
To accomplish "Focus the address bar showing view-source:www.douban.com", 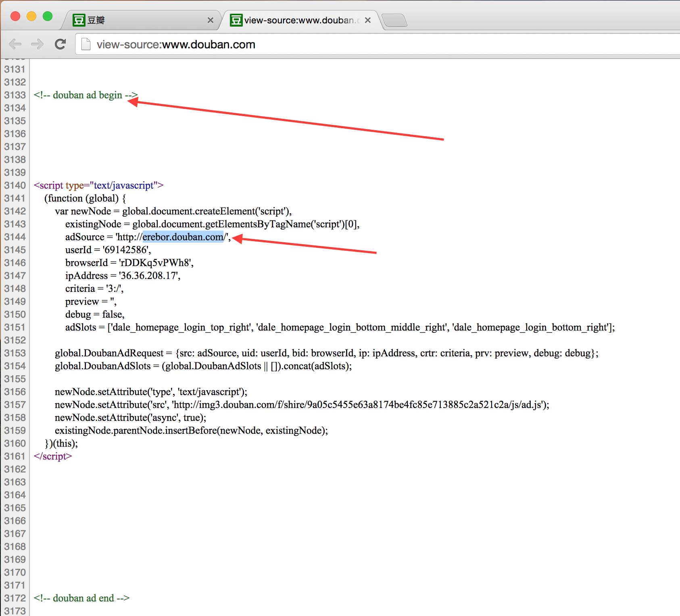I will point(378,44).
